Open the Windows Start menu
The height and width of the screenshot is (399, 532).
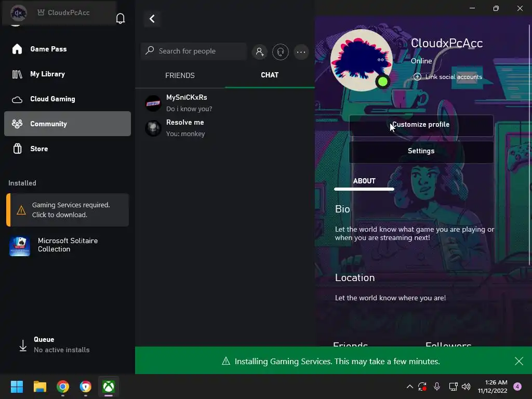click(17, 387)
